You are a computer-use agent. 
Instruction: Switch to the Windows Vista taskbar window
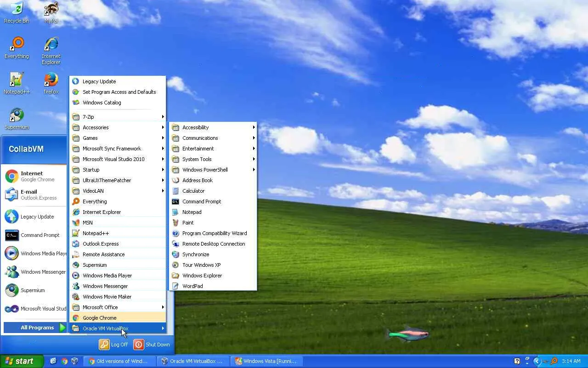(x=267, y=361)
